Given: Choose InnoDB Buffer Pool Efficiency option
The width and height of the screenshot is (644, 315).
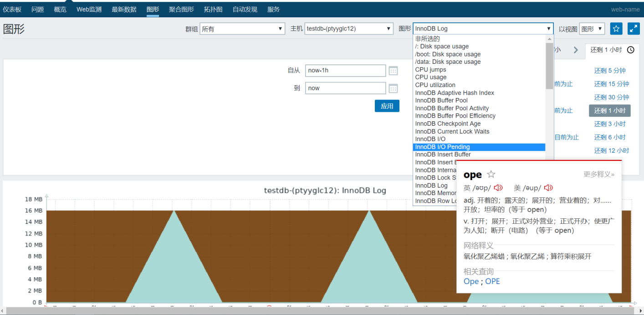Looking at the screenshot, I should click(479, 116).
